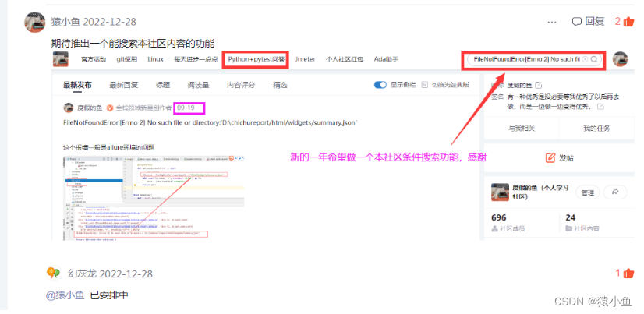Viewport: 644px width, 314px height.
Task: Click the 管理 button
Action: tap(588, 192)
